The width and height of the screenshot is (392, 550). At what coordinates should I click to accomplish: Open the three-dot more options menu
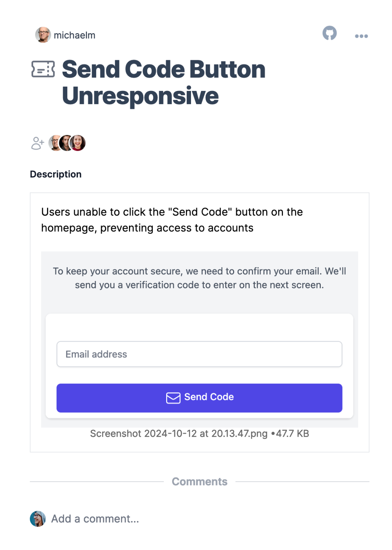click(x=361, y=36)
